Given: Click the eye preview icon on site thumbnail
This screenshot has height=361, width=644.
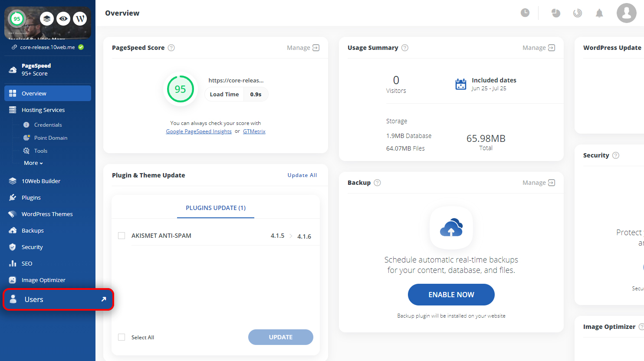Looking at the screenshot, I should (x=63, y=19).
